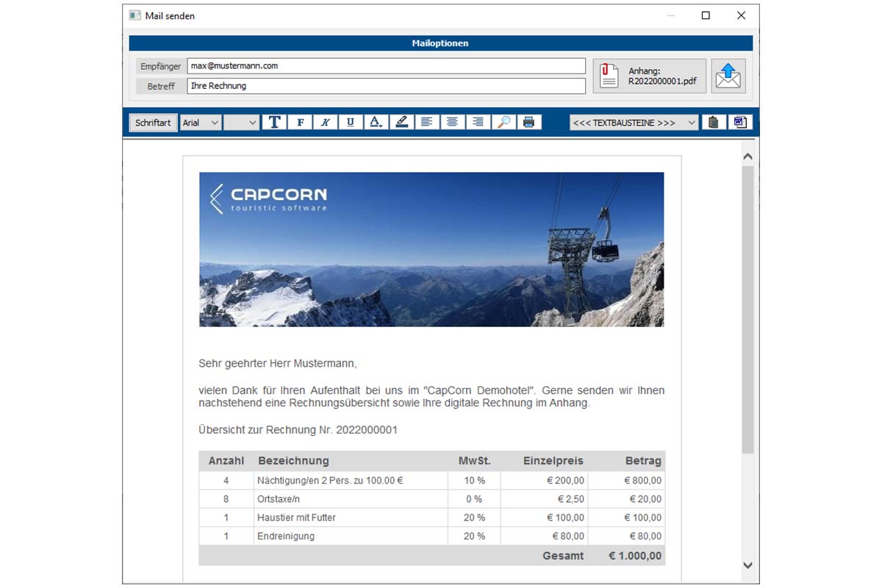Print the email with the printer icon
This screenshot has width=882, height=588.
[528, 123]
